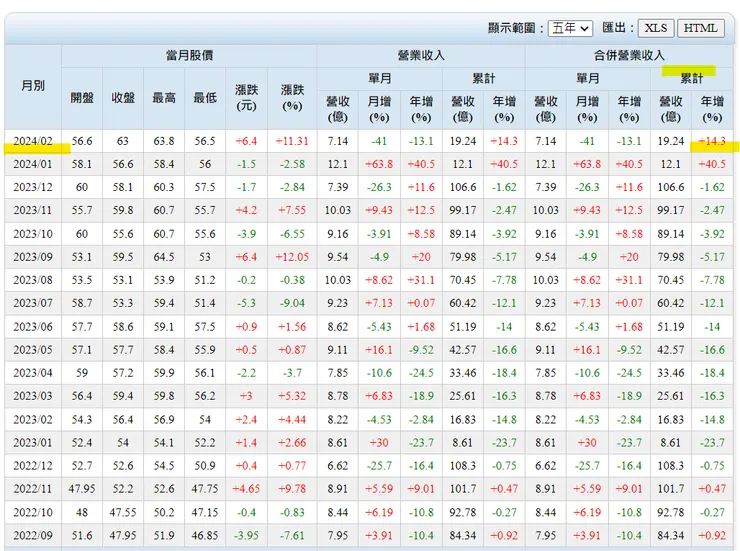Click the 收盤 column header
The image size is (740, 551).
click(x=123, y=98)
